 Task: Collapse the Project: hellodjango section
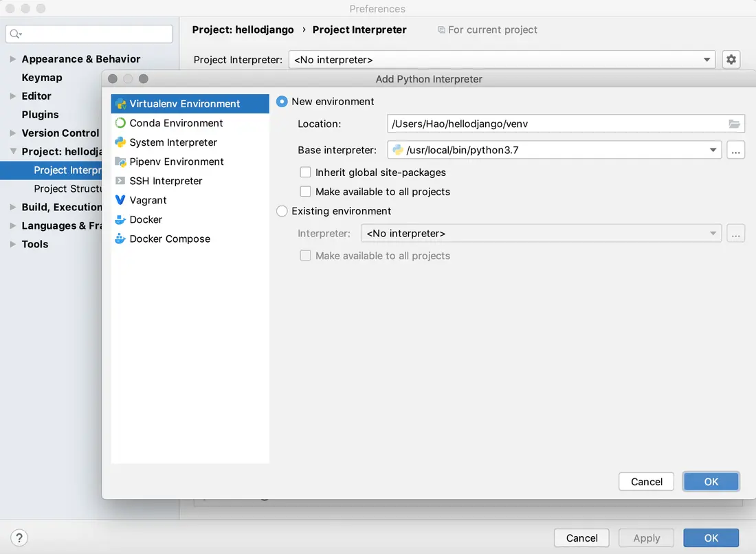tap(12, 151)
